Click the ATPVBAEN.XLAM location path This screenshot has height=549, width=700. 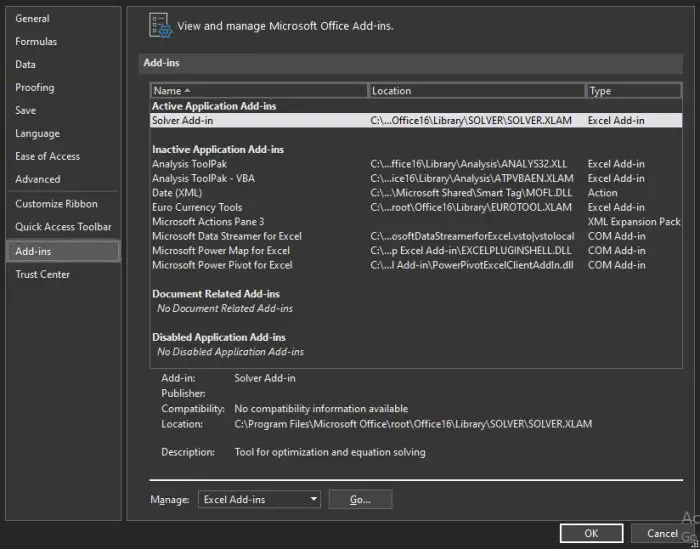[472, 179]
